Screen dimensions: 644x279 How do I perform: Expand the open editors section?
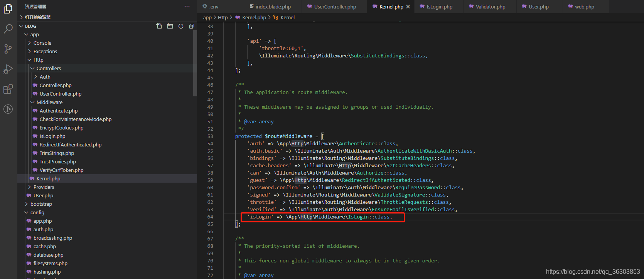107,17
